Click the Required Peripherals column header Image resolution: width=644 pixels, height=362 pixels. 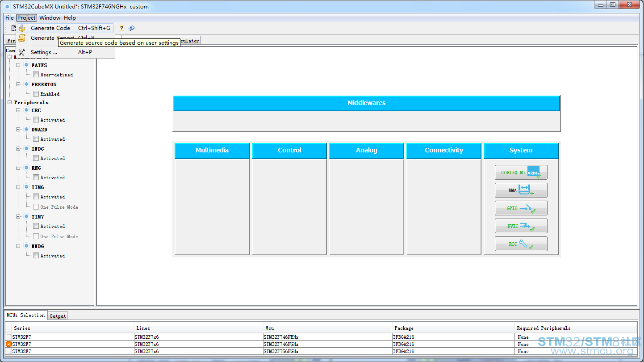tap(576, 328)
